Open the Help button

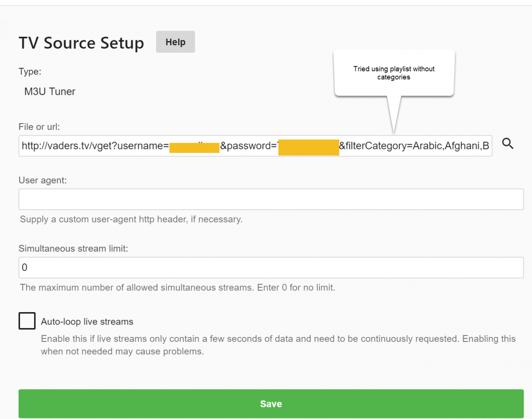[x=175, y=42]
